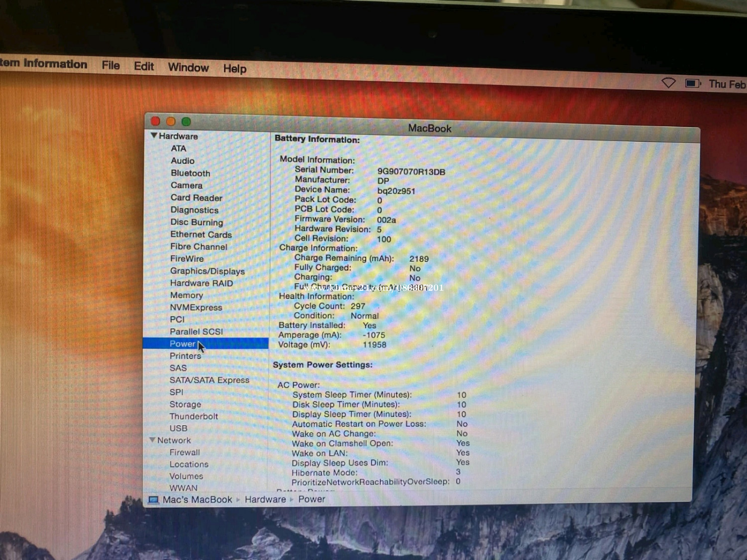
Task: Select Graphics/Displays in the sidebar
Action: click(x=207, y=271)
